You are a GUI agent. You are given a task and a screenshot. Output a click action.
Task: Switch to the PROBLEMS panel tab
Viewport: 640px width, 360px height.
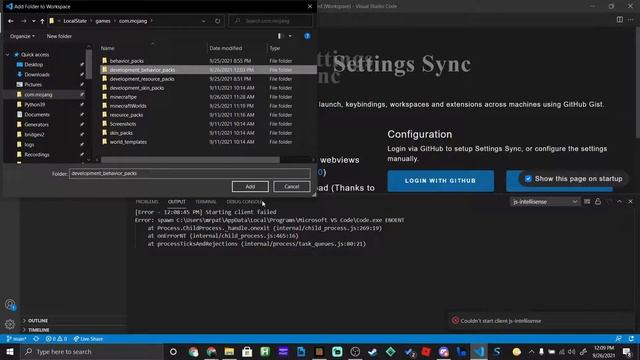(147, 202)
